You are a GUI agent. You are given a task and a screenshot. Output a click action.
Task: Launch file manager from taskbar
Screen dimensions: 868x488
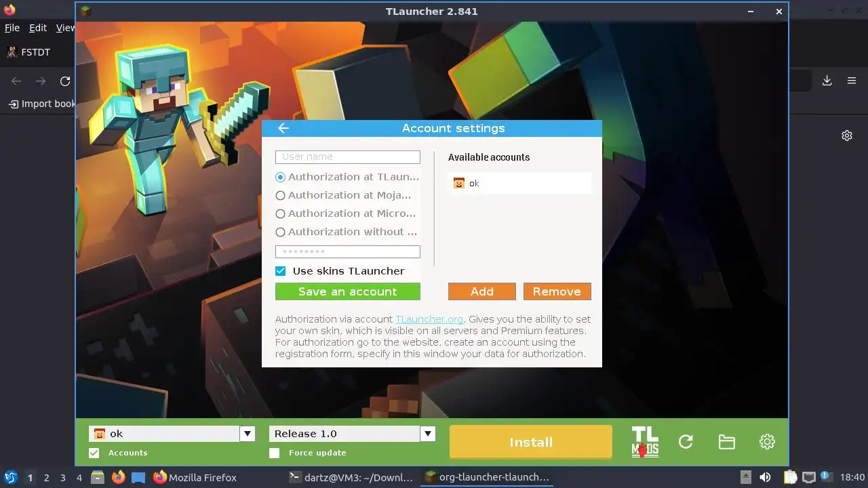click(98, 477)
